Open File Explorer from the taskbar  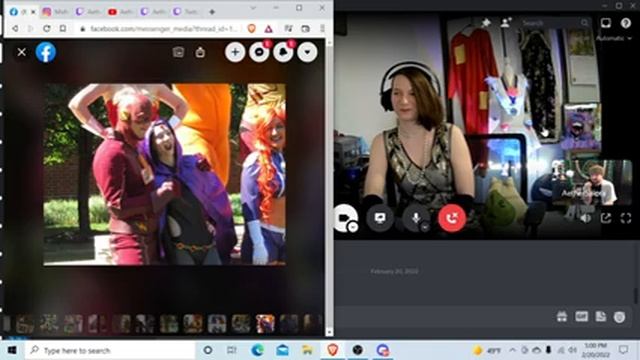point(307,350)
